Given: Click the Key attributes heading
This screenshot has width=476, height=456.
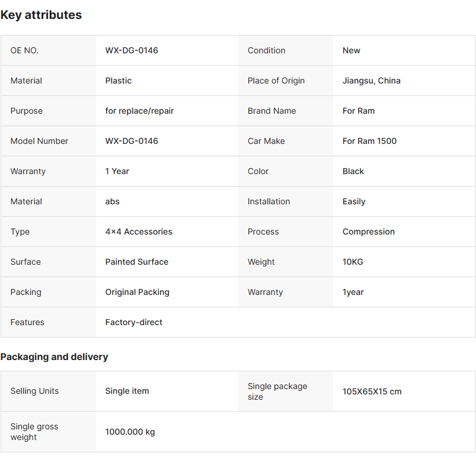Looking at the screenshot, I should click(41, 15).
